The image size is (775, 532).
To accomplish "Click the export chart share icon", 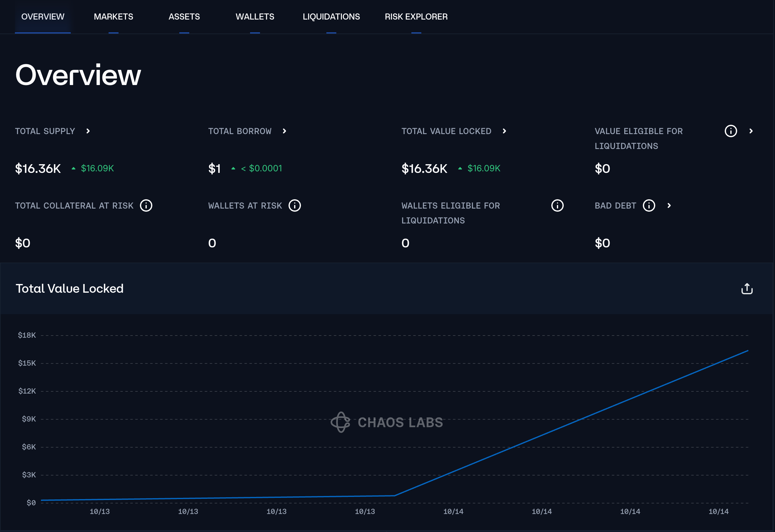I will coord(747,289).
